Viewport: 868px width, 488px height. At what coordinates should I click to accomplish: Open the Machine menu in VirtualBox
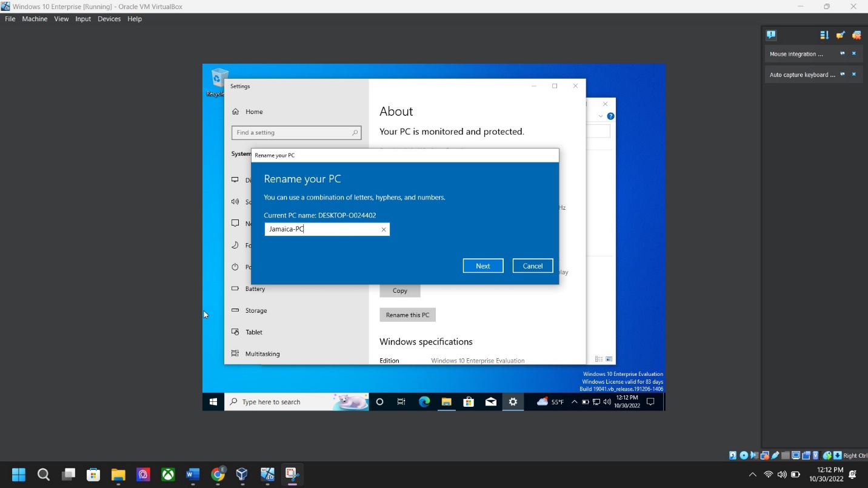pyautogui.click(x=35, y=19)
